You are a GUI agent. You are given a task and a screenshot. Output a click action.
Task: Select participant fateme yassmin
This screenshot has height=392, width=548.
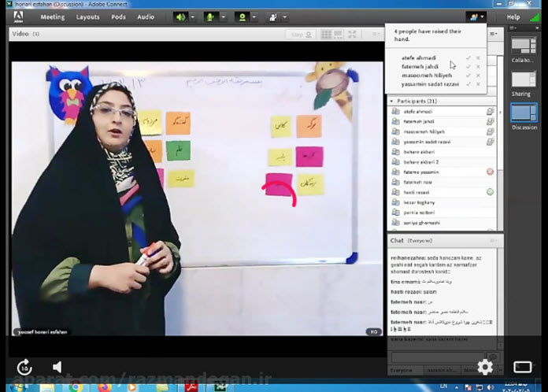(x=442, y=172)
